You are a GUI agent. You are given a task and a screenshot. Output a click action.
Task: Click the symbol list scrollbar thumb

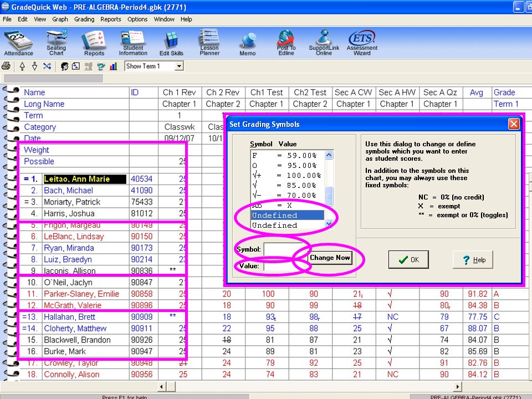click(x=329, y=196)
